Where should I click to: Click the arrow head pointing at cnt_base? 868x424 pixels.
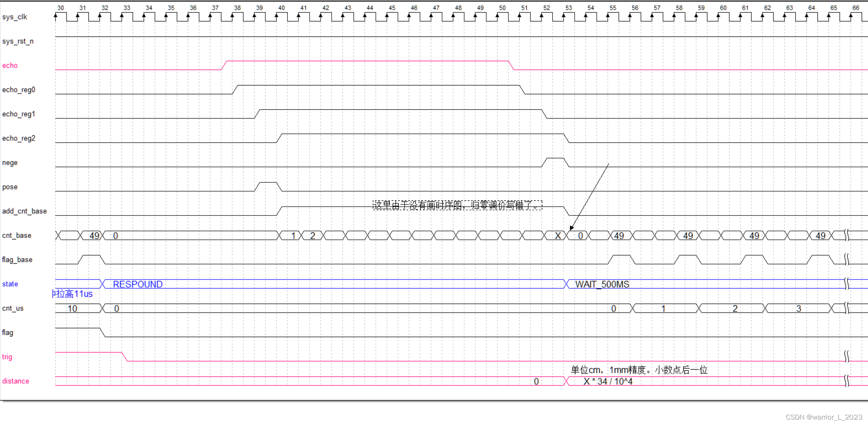571,228
